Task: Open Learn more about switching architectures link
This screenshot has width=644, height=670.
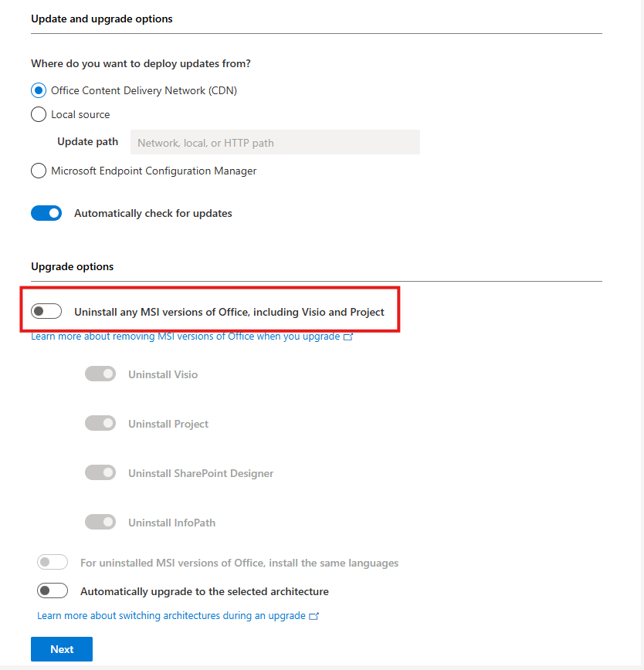Action: click(171, 616)
